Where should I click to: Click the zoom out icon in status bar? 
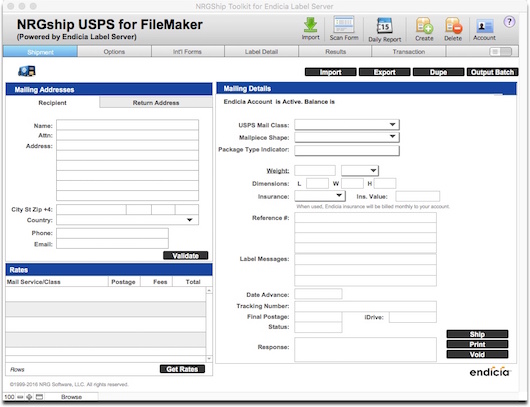(x=20, y=397)
